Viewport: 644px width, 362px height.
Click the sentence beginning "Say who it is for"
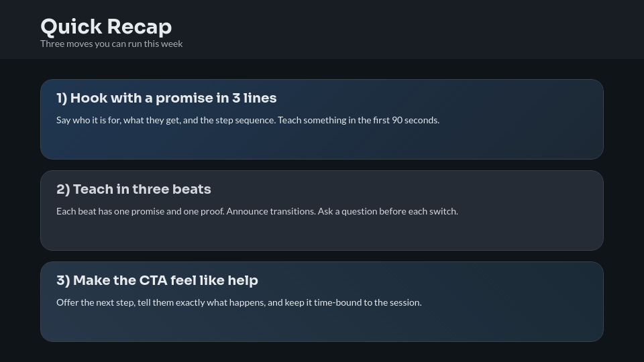tap(166, 121)
